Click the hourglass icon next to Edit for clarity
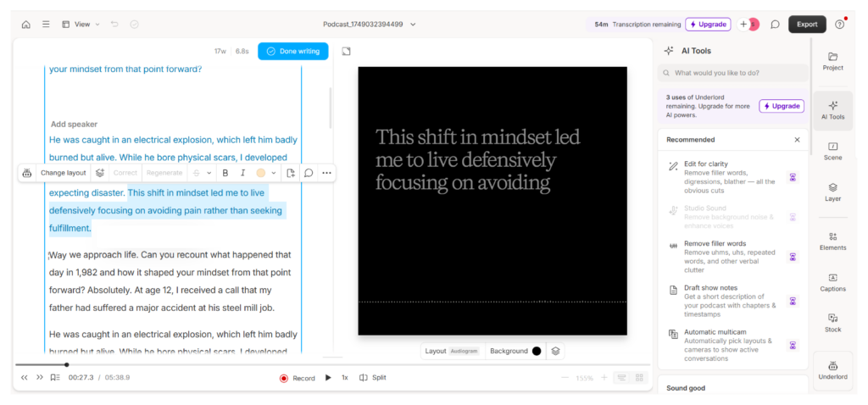 point(793,177)
